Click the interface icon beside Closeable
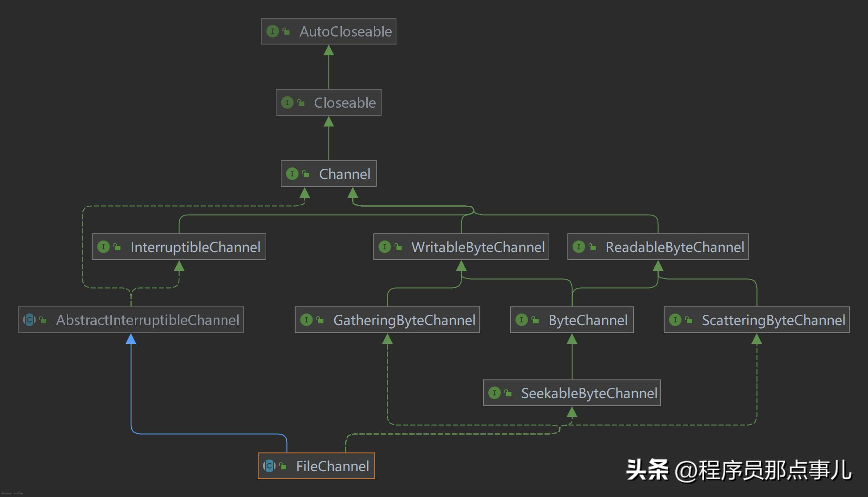 tap(287, 102)
